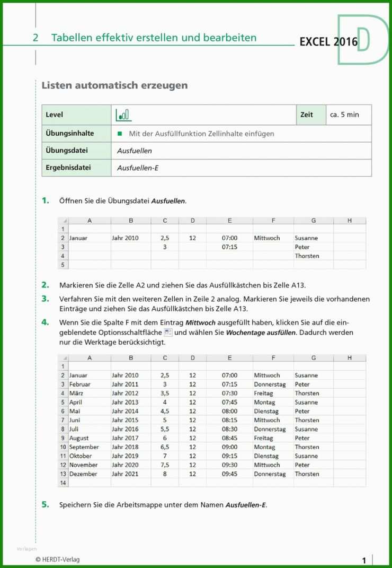The height and width of the screenshot is (568, 392).
Task: Click the time cell '09:45'
Action: click(x=229, y=474)
